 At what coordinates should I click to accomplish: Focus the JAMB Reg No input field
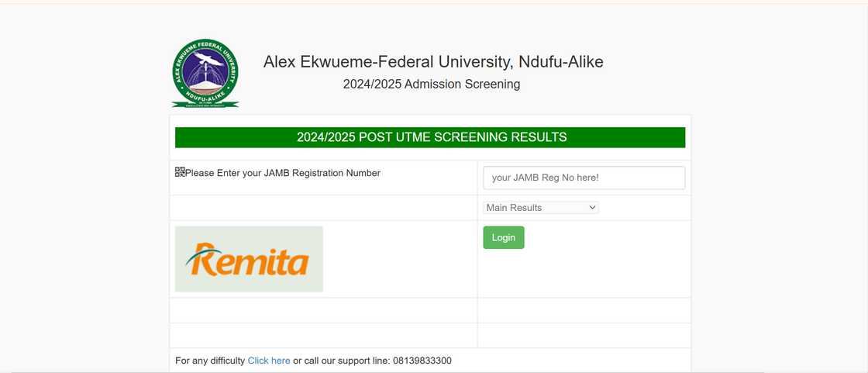tap(584, 178)
